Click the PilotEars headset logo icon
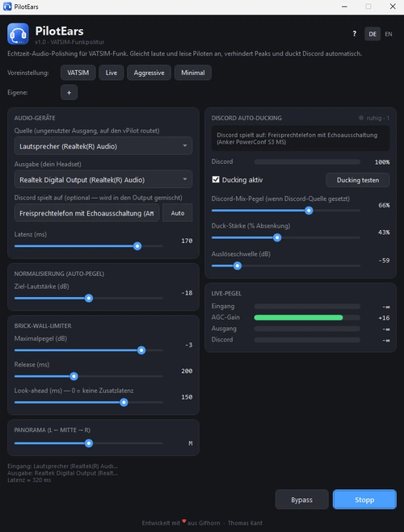The image size is (404, 532). [18, 34]
